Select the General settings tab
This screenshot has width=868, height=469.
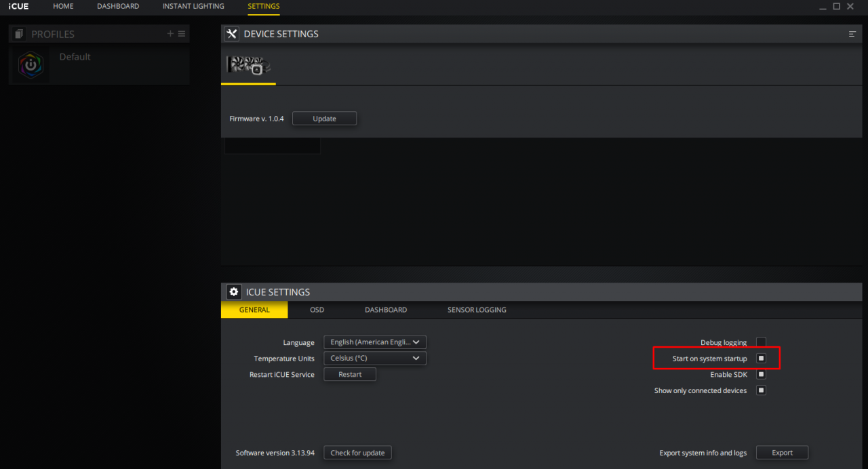pyautogui.click(x=254, y=310)
